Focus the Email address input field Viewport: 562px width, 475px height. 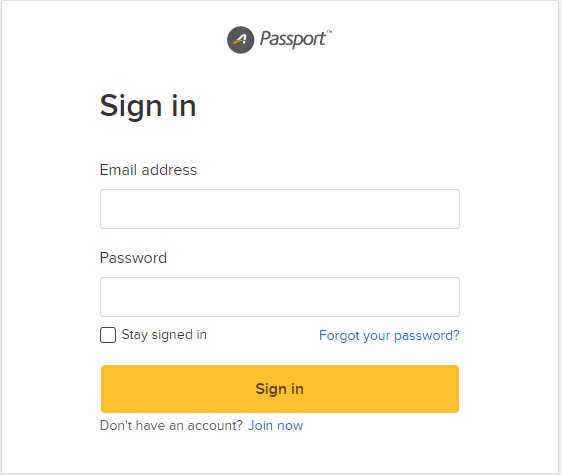pyautogui.click(x=280, y=209)
